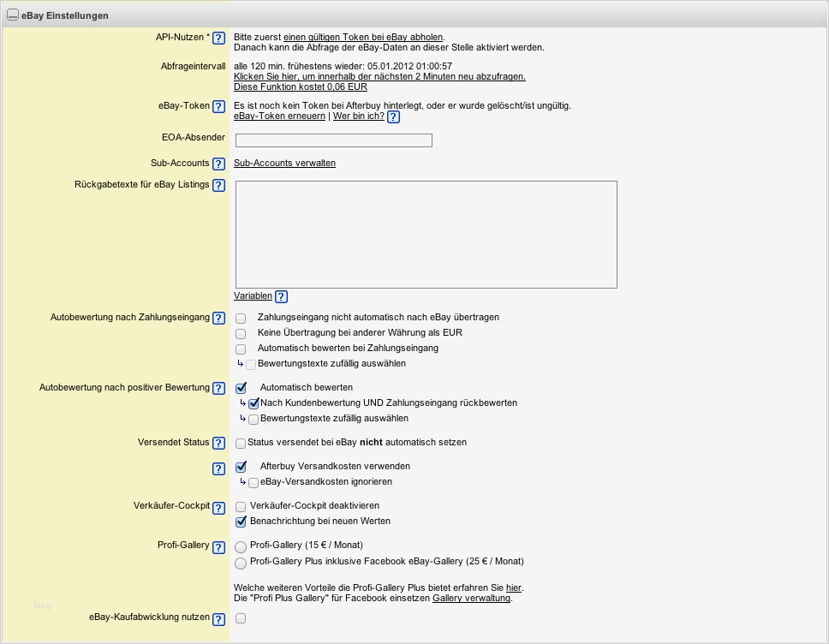Screen dimensions: 829x644
Task: Open 'Gallery verwaltung' link
Action: click(x=472, y=598)
